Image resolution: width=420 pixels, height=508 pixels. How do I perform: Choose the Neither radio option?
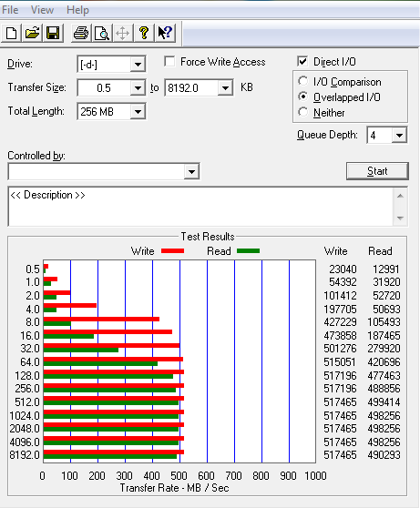tap(302, 112)
